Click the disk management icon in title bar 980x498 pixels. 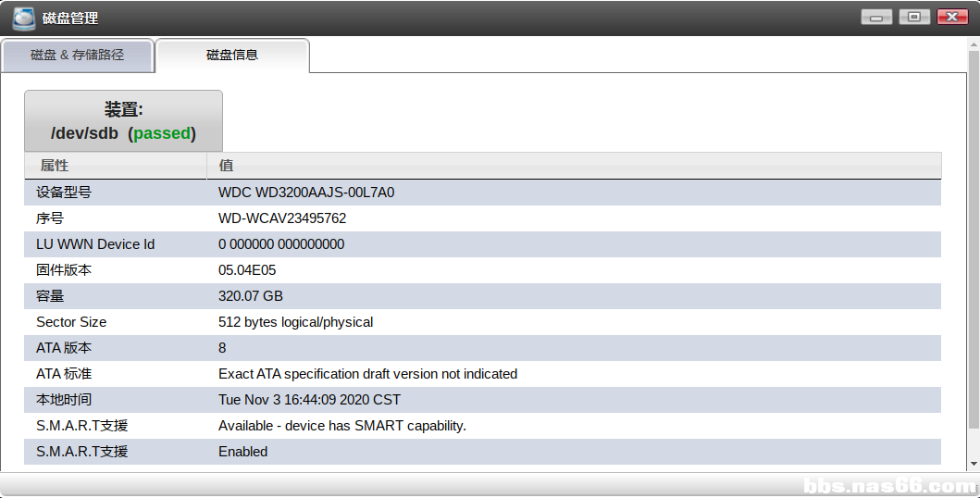click(23, 18)
